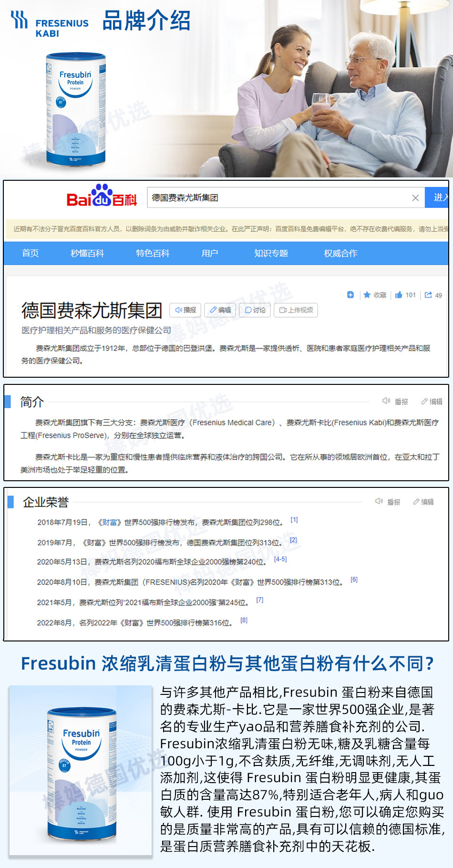Click reference footnote [6]
The width and height of the screenshot is (453, 868).
[x=354, y=579]
